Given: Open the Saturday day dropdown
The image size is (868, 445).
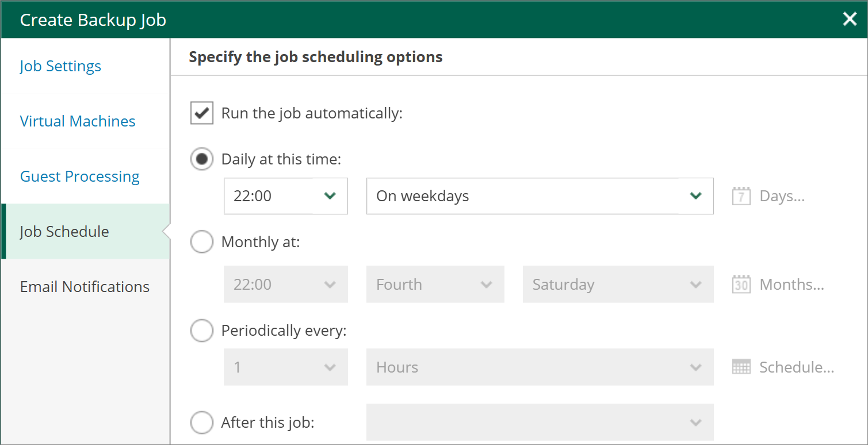Looking at the screenshot, I should coord(618,285).
